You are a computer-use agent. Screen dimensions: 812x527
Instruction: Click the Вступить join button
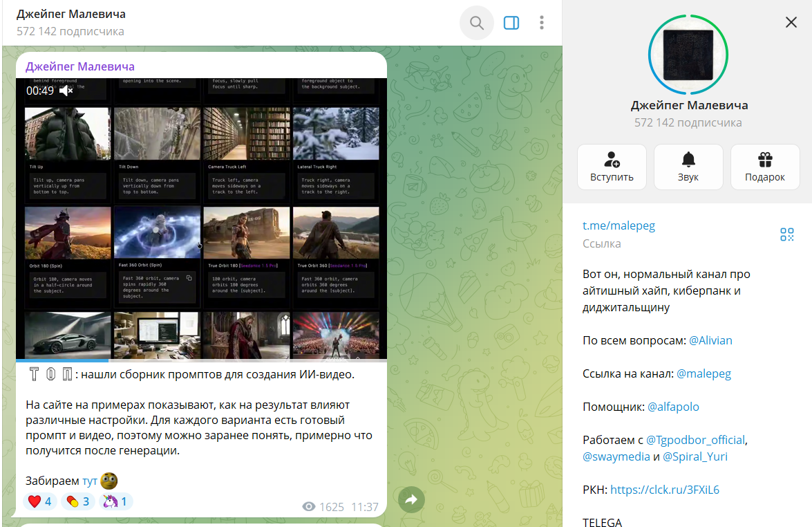click(612, 167)
